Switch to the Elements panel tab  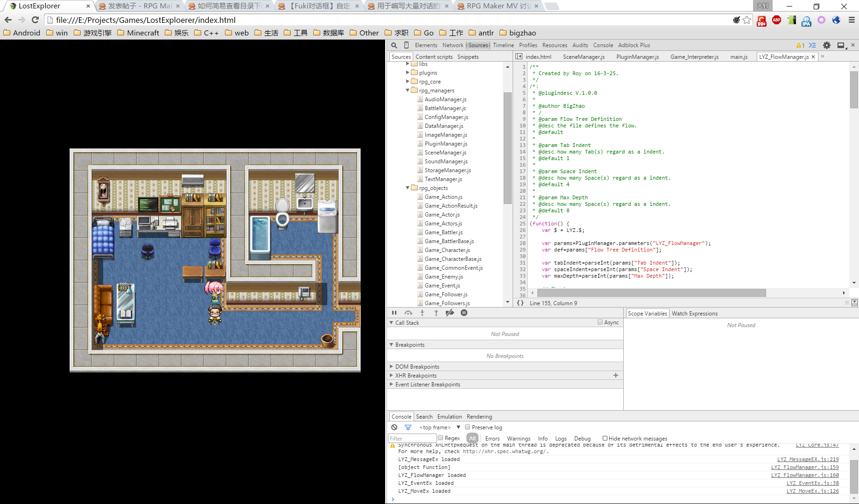coord(426,45)
